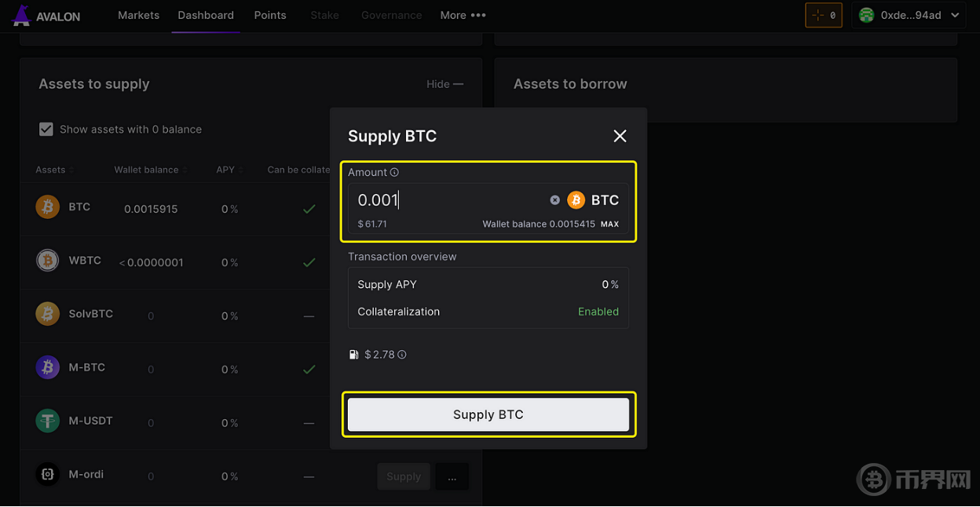Click the BTC coin icon in the supply list
The image size is (980, 507).
(x=47, y=206)
